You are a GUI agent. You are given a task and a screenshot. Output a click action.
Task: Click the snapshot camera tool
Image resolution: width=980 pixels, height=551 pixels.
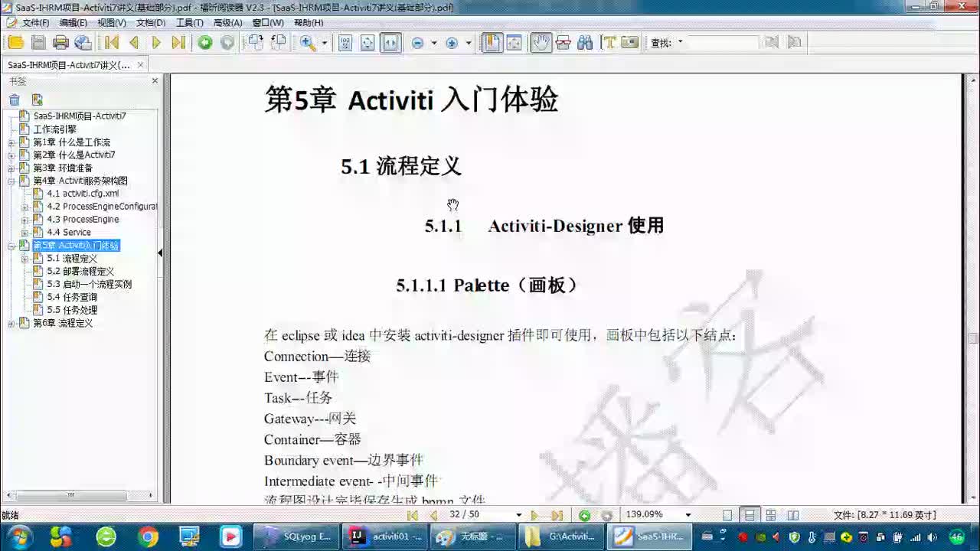tap(630, 43)
